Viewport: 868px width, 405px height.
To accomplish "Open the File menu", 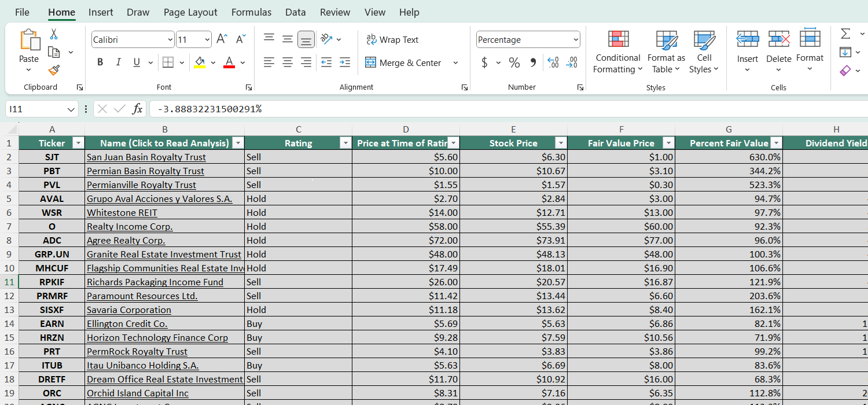I will (x=22, y=12).
